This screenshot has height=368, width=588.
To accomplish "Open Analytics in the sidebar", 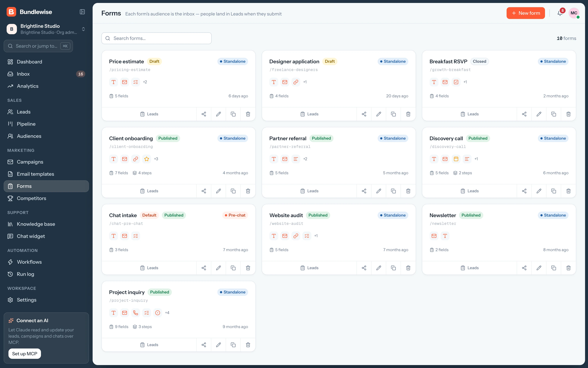I will (x=46, y=86).
